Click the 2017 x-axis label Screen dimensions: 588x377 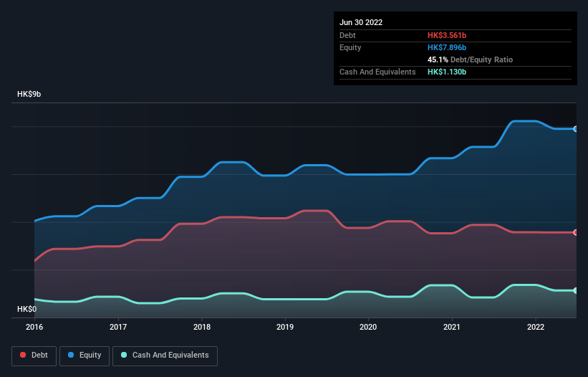118,327
